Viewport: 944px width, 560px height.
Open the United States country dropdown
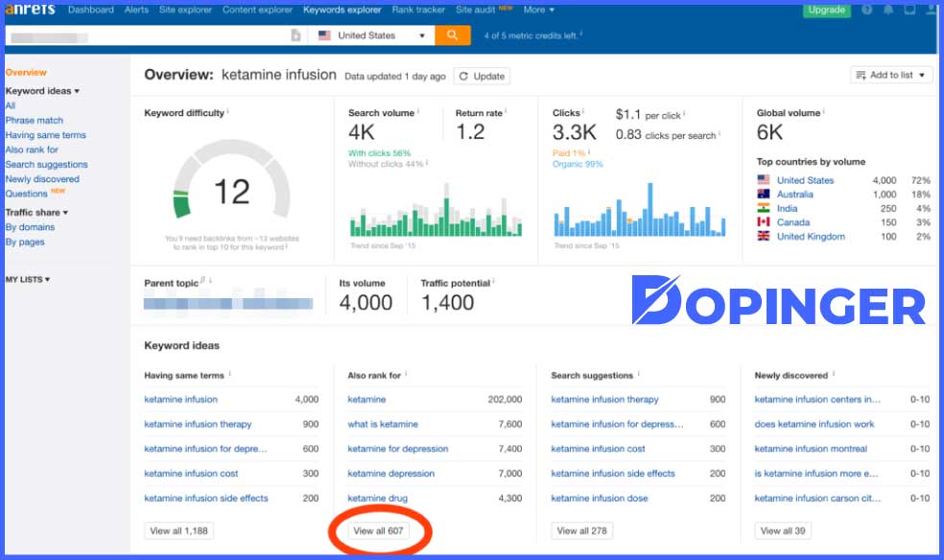click(x=371, y=35)
